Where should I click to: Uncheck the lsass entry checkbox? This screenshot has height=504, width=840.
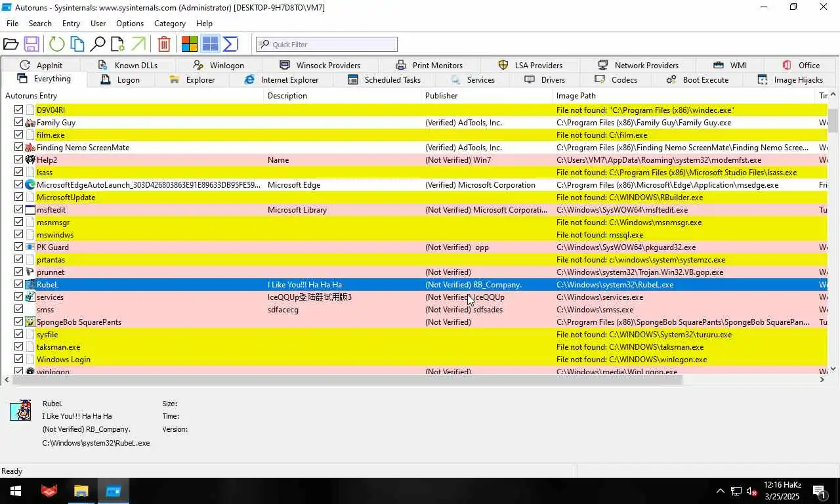click(x=19, y=173)
